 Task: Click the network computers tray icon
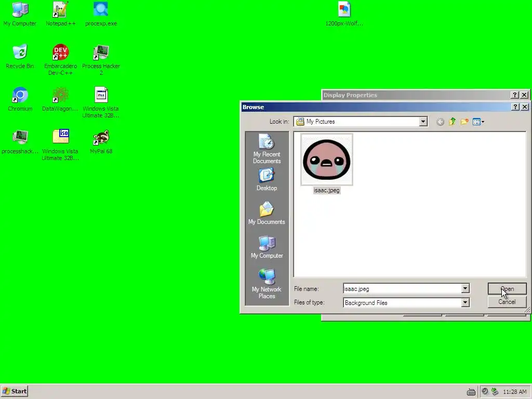pyautogui.click(x=495, y=392)
